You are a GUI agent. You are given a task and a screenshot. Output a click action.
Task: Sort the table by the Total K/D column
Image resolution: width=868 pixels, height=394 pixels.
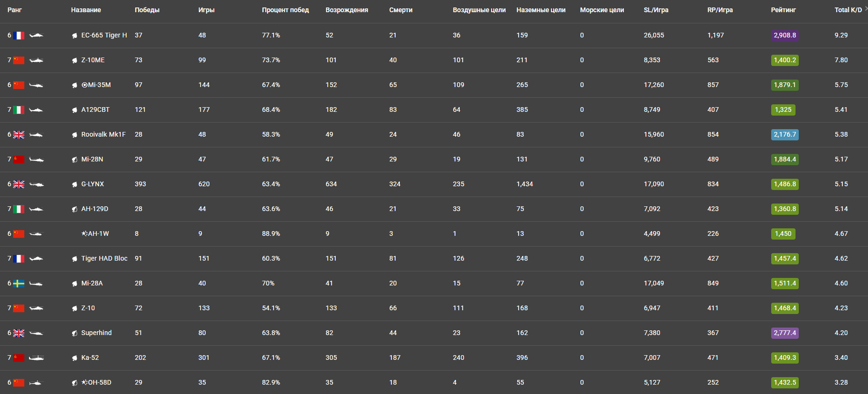click(848, 10)
